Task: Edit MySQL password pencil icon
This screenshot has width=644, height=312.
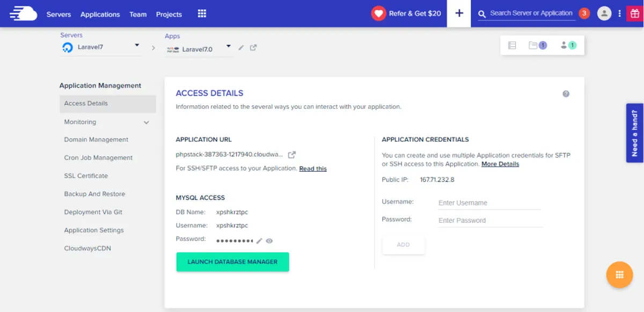Action: pos(259,241)
